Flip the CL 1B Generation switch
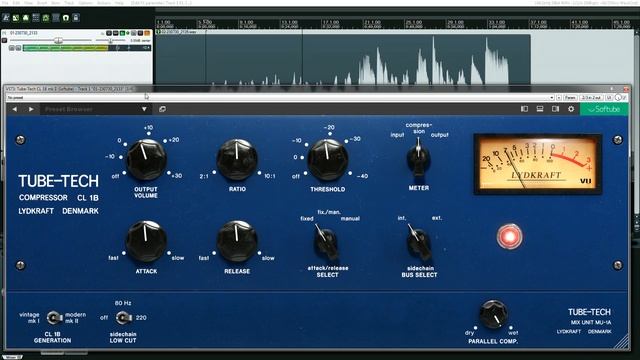This screenshot has height=360, width=640. coord(53,317)
